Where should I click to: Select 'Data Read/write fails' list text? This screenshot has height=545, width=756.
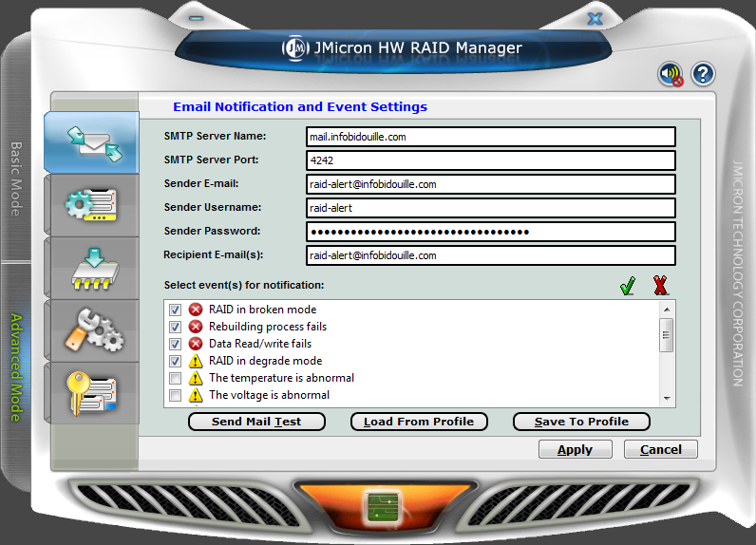click(260, 344)
